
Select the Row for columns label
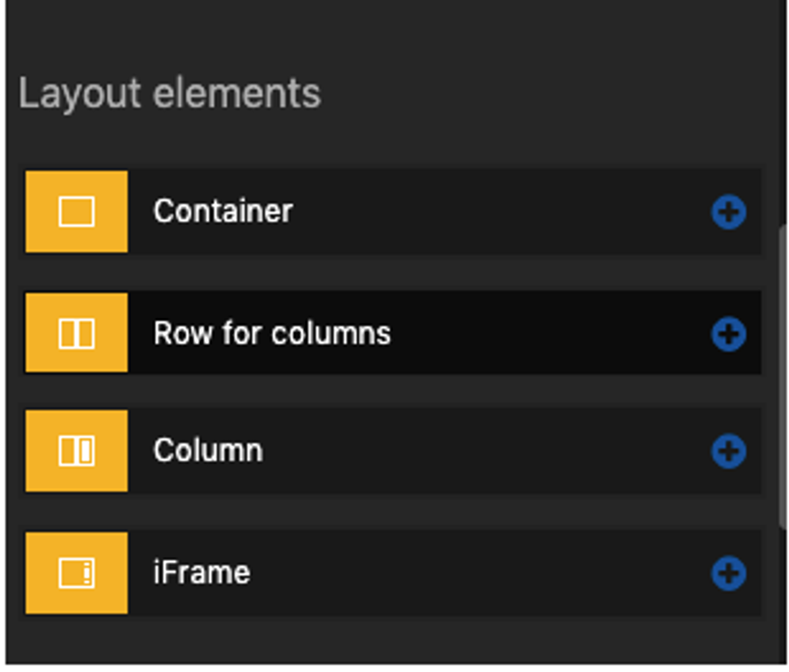coord(272,333)
